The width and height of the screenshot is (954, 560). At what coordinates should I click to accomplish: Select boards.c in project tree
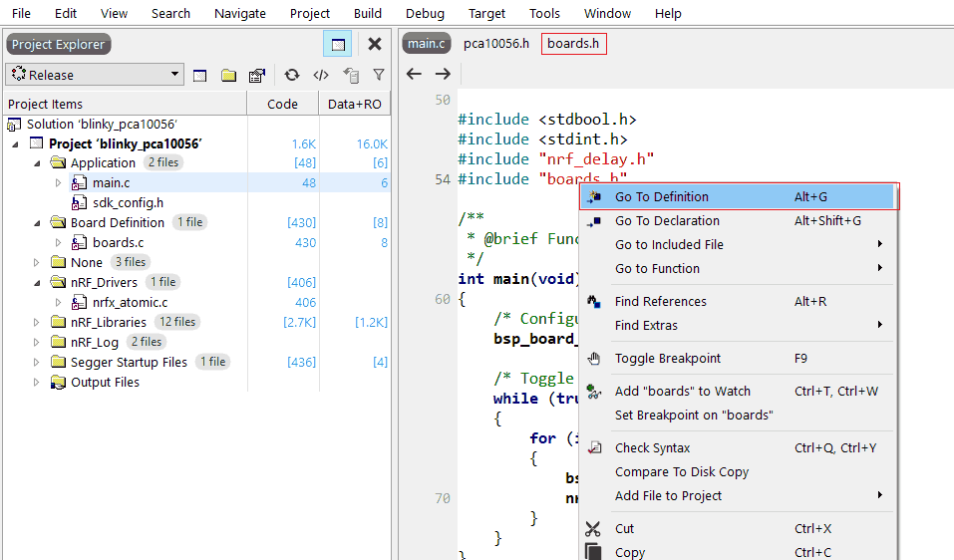tap(118, 242)
